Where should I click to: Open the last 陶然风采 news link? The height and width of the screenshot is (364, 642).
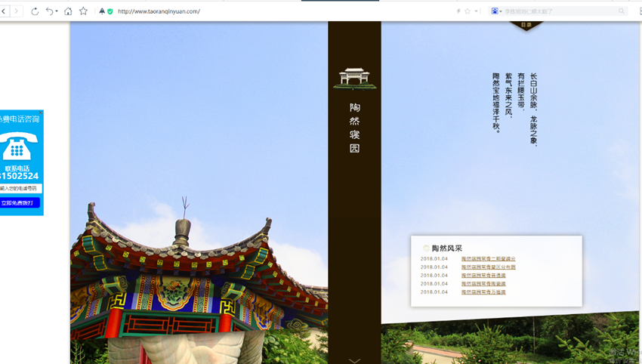click(x=483, y=292)
